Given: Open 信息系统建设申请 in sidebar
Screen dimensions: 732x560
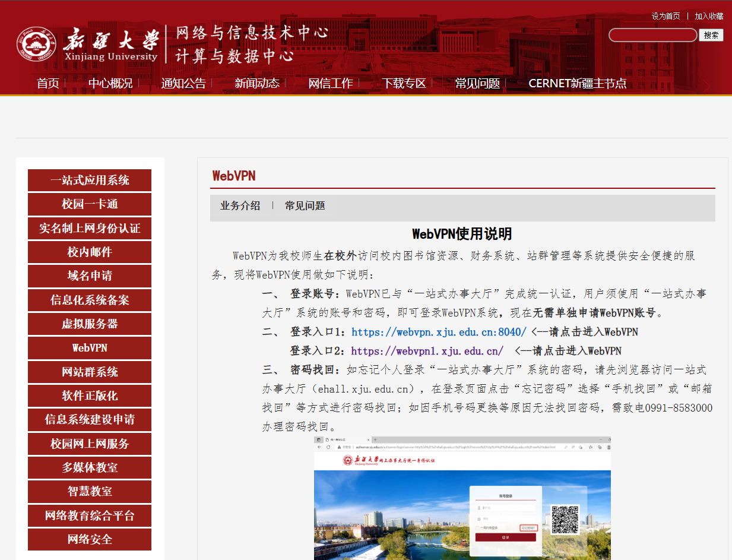Looking at the screenshot, I should 90,420.
